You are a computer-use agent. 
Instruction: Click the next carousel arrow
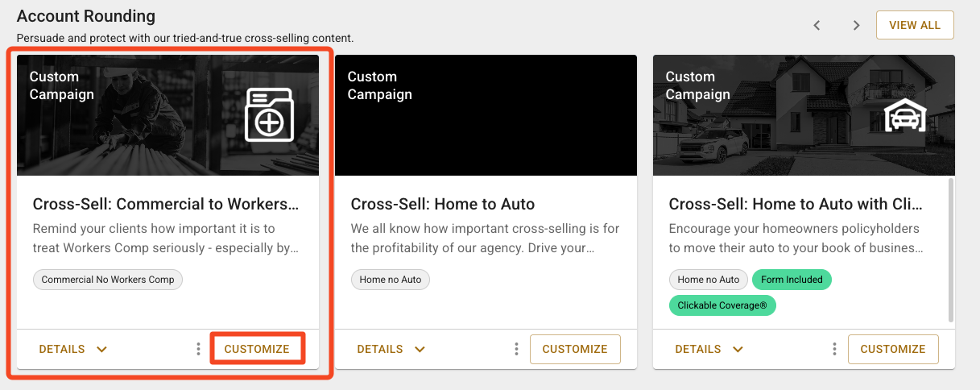856,25
